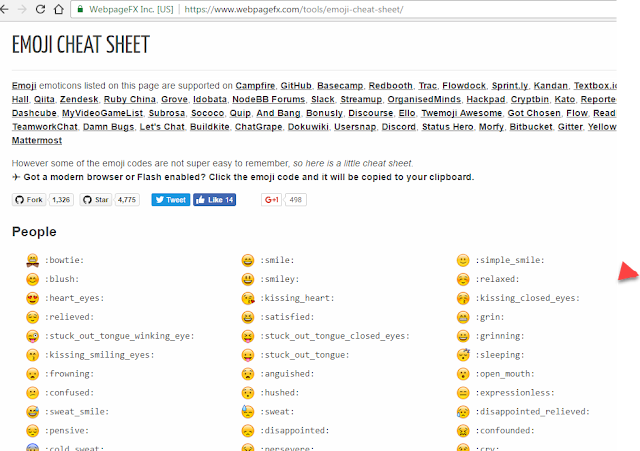
Task: Copy the :sweat_smile: code text
Action: (77, 412)
